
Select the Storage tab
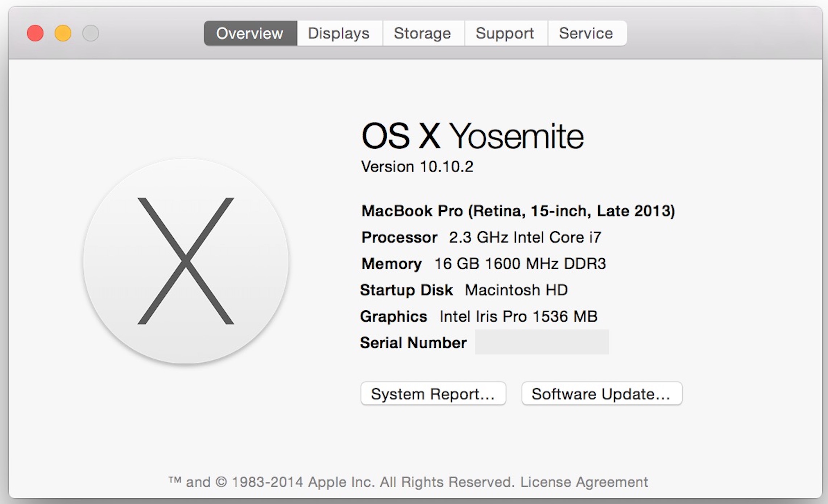click(423, 33)
